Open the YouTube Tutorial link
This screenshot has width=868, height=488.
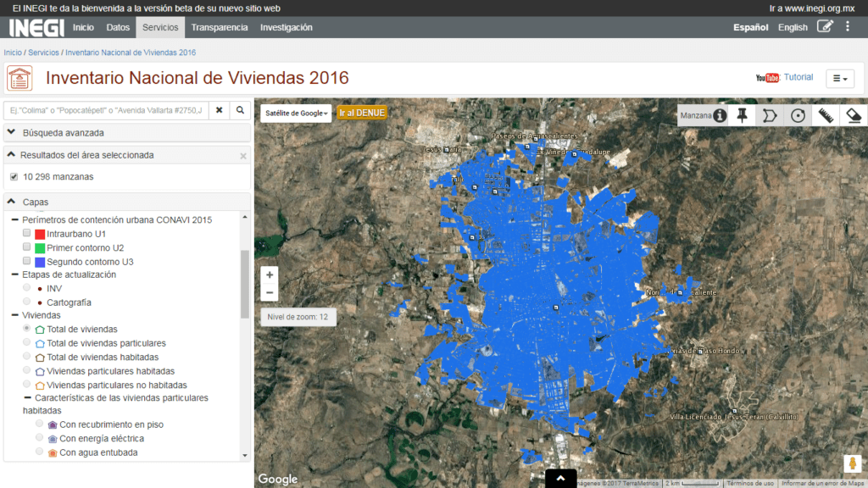click(x=784, y=77)
